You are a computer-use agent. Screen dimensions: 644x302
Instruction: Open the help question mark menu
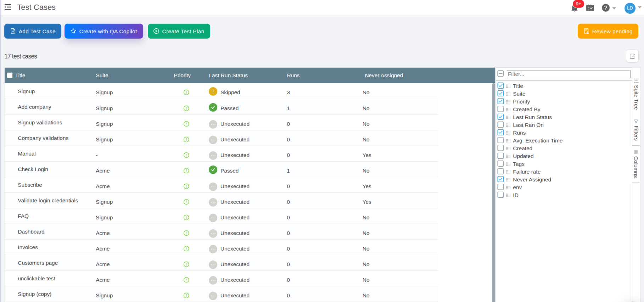click(606, 8)
